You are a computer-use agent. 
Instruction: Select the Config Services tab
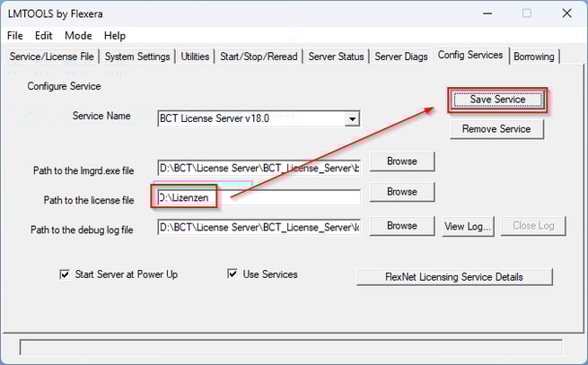tap(470, 55)
